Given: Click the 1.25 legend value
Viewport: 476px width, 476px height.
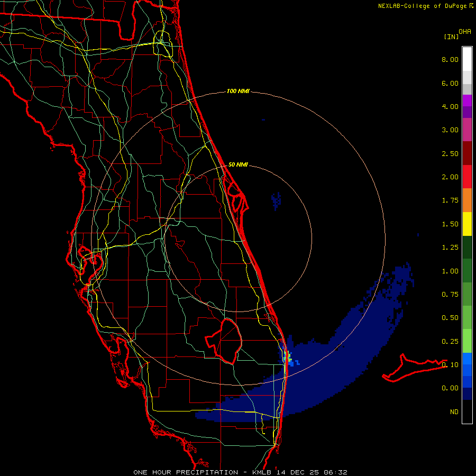Looking at the screenshot, I should [x=450, y=248].
